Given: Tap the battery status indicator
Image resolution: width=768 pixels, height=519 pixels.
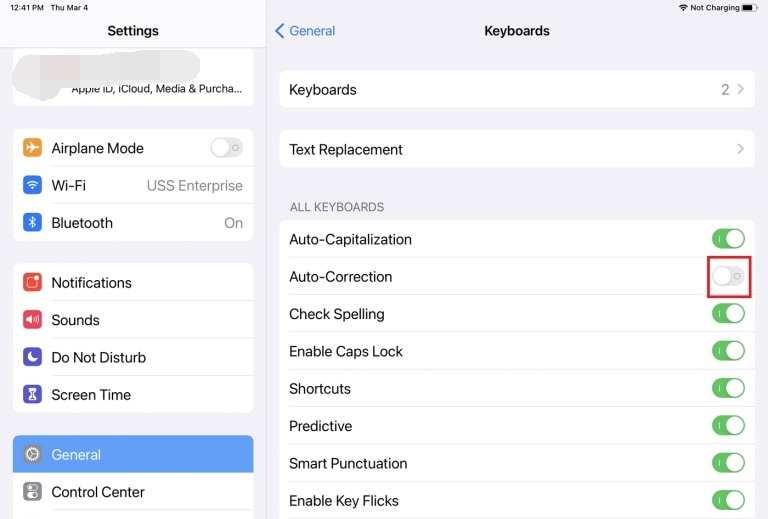Looking at the screenshot, I should click(x=749, y=8).
